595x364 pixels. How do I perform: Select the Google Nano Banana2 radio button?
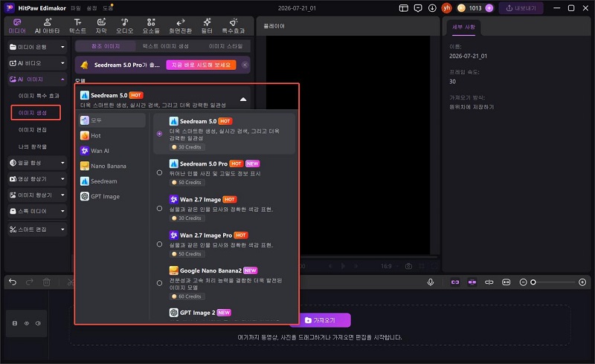pyautogui.click(x=159, y=283)
